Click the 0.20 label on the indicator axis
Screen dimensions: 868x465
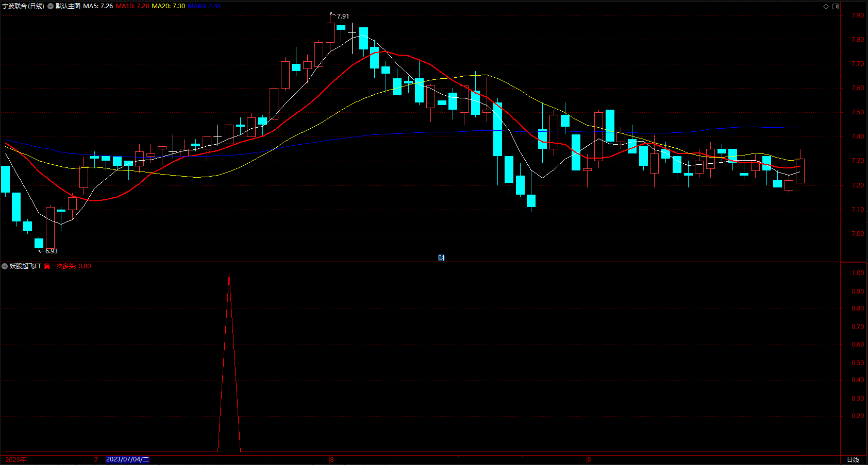point(858,416)
